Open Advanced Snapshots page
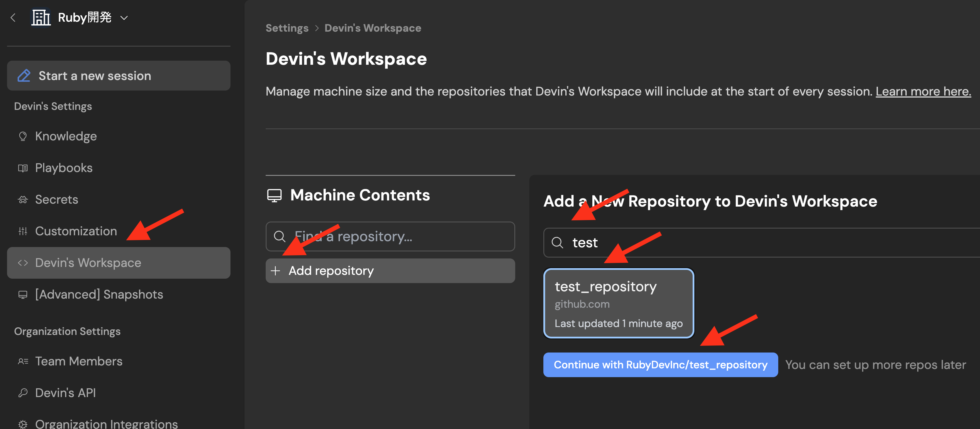Image resolution: width=980 pixels, height=429 pixels. [99, 294]
